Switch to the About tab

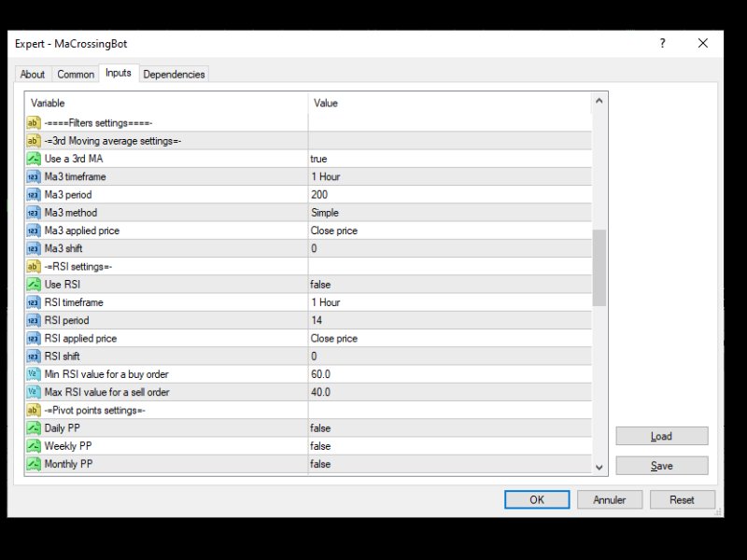33,75
